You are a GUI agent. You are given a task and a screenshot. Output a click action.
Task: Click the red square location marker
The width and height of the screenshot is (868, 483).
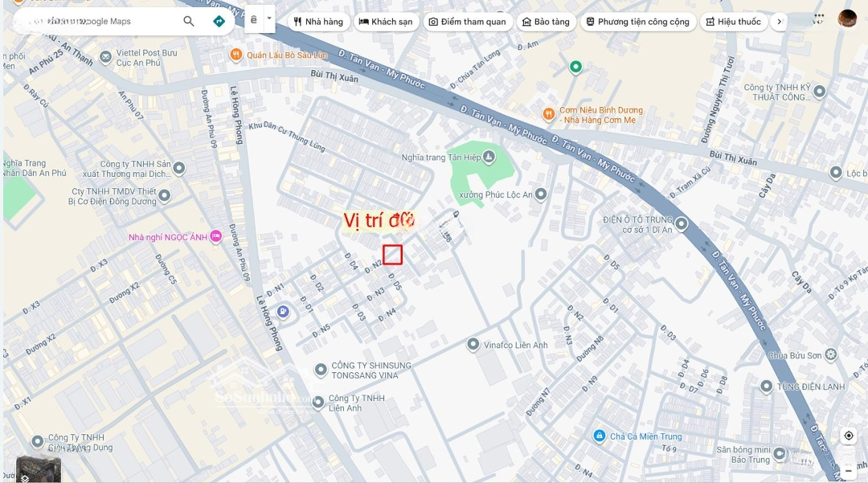coord(392,255)
